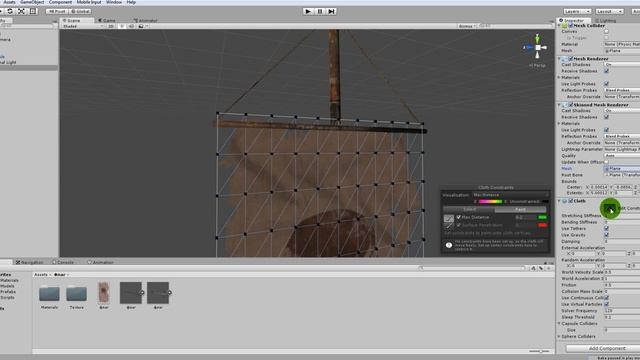The image size is (640, 360).
Task: Click the Step frame button
Action: (x=331, y=11)
